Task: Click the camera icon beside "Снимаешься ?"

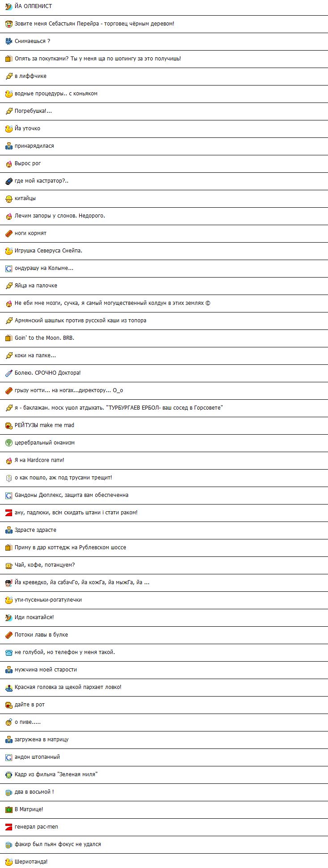Action: coord(9,41)
